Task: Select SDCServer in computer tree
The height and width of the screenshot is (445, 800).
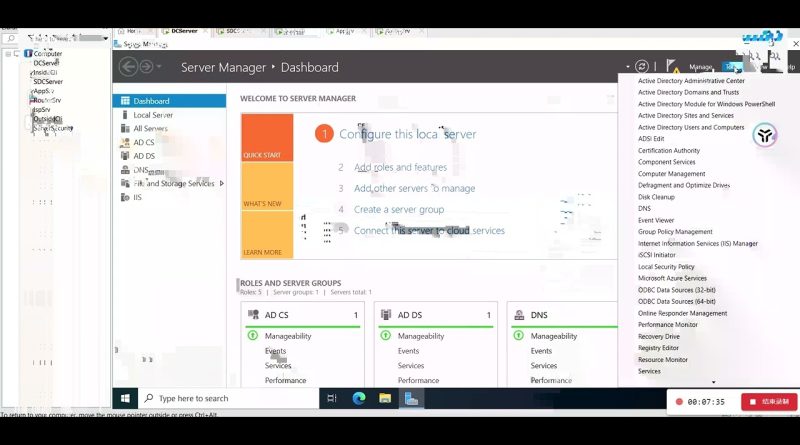Action: (x=48, y=82)
